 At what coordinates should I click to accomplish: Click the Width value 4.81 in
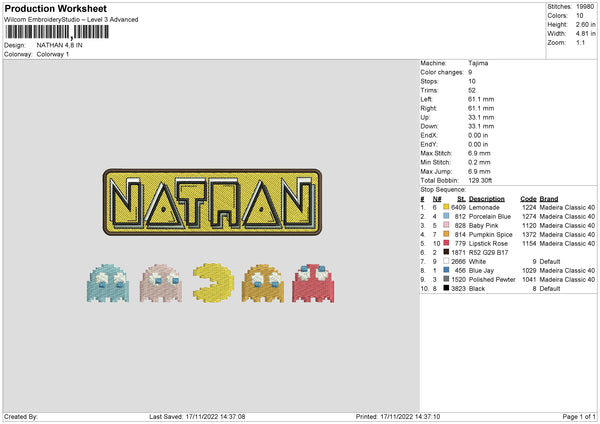(x=585, y=34)
